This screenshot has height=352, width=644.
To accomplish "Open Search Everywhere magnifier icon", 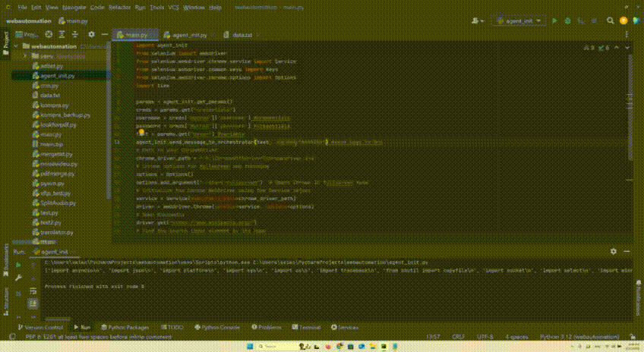I will 611,20.
